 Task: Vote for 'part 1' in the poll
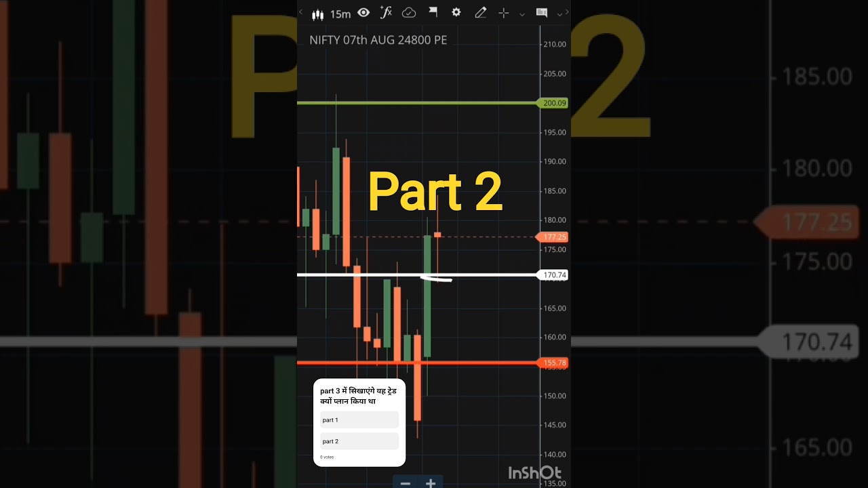[359, 420]
